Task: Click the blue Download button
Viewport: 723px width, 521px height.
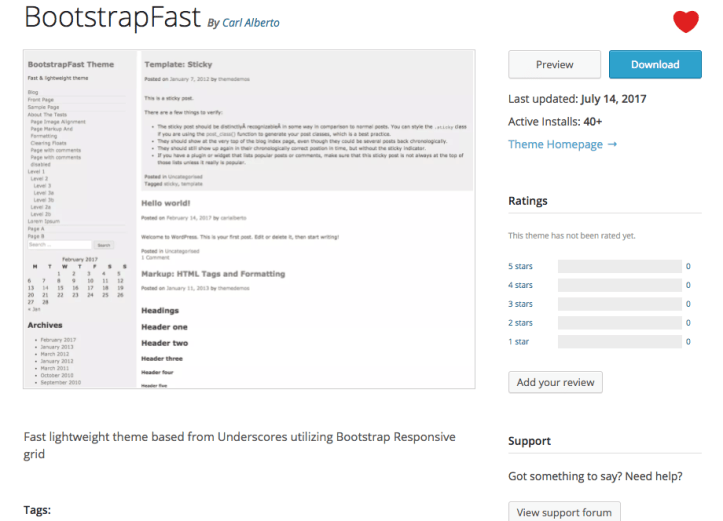Action: (x=655, y=64)
